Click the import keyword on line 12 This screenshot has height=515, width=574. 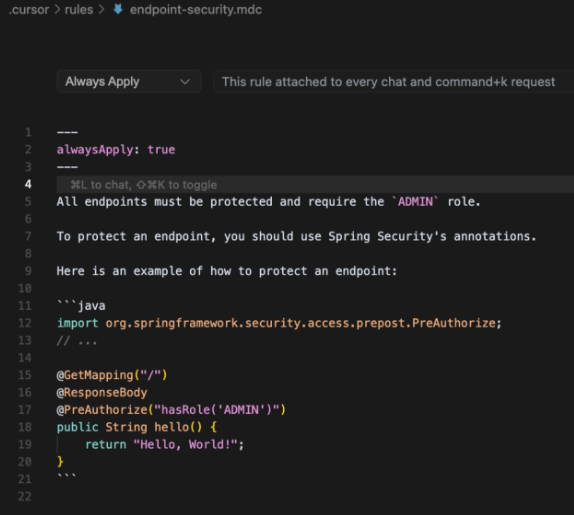coord(78,323)
